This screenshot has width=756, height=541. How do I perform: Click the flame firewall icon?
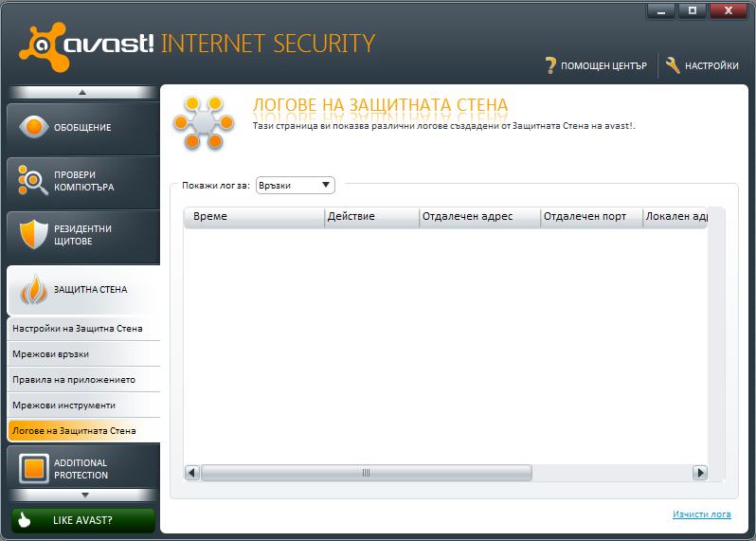(x=33, y=289)
